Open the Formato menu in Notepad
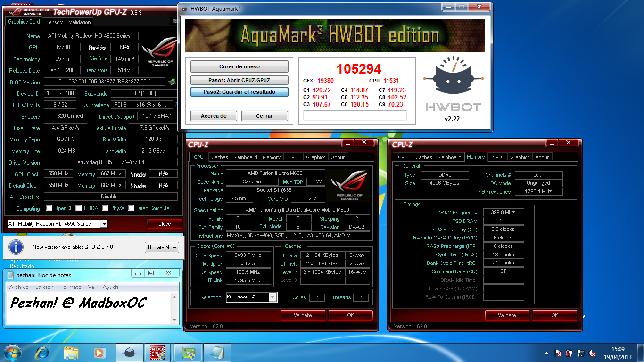The height and width of the screenshot is (362, 644). [71, 287]
